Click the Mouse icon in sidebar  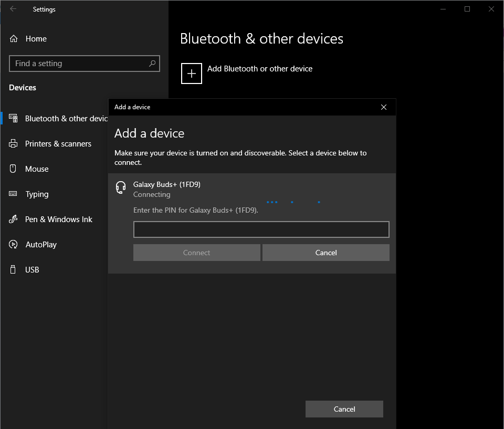pyautogui.click(x=14, y=169)
